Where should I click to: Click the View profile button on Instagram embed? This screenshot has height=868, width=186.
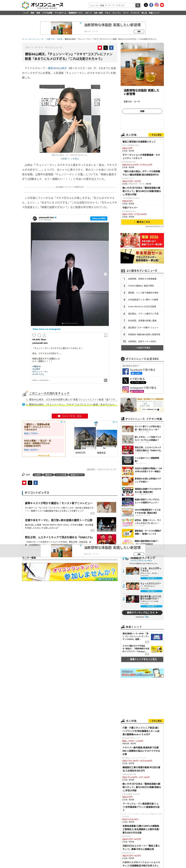[99, 218]
